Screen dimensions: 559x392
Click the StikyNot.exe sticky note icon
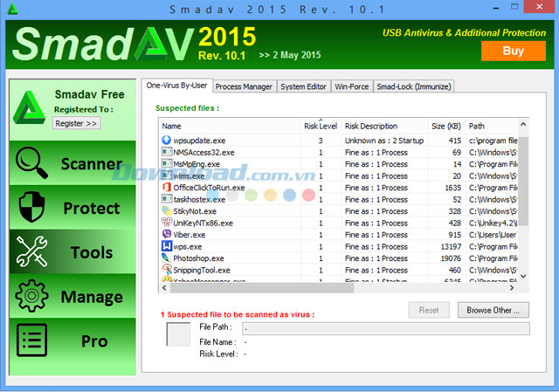click(166, 210)
